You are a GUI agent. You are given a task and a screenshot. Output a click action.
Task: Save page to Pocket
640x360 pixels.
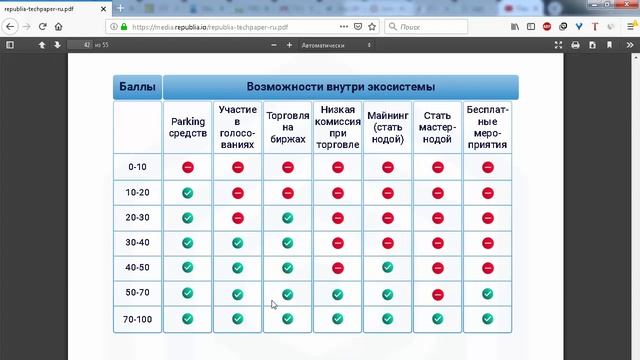point(358,27)
